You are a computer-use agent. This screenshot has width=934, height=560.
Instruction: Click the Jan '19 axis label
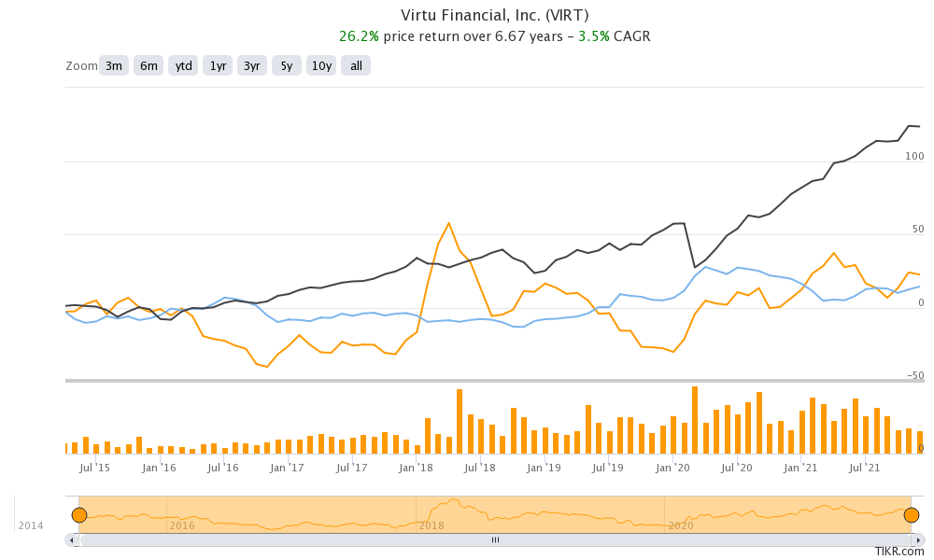[544, 468]
